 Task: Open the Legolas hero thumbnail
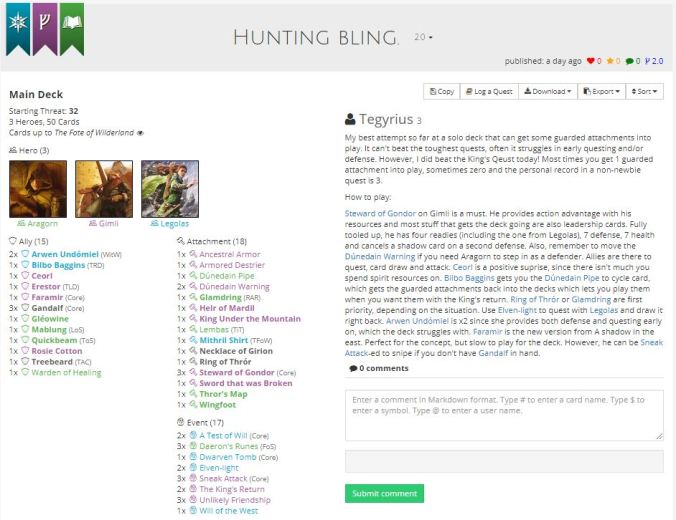[170, 189]
